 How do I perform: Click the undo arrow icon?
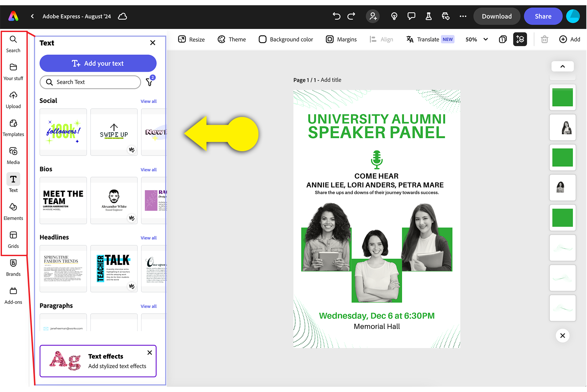336,16
